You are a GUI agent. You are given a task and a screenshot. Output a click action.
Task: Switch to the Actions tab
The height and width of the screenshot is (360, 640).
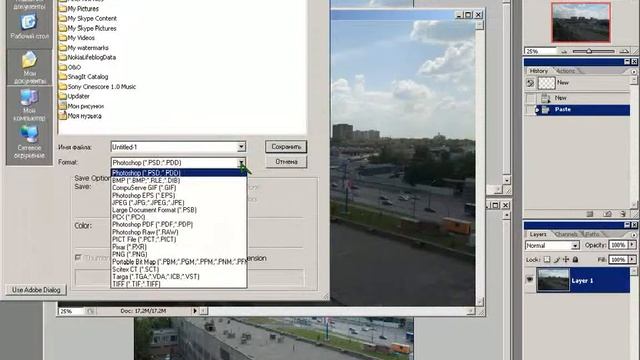[565, 71]
